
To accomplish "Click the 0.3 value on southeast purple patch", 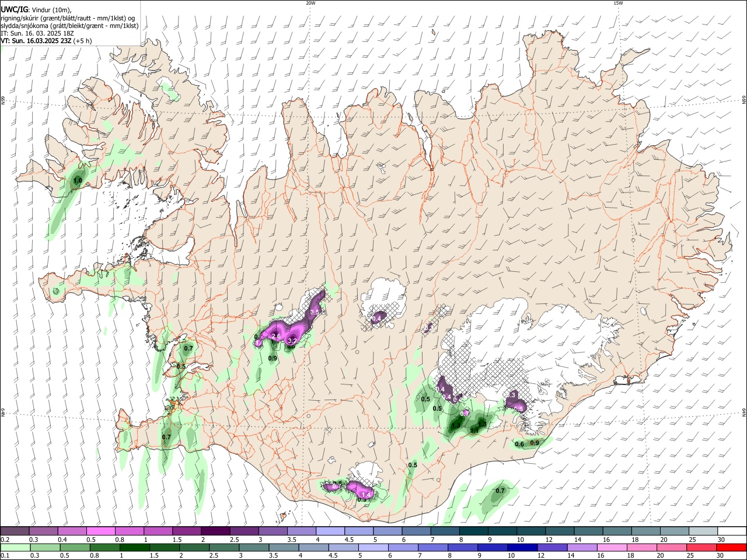I will pyautogui.click(x=511, y=395).
